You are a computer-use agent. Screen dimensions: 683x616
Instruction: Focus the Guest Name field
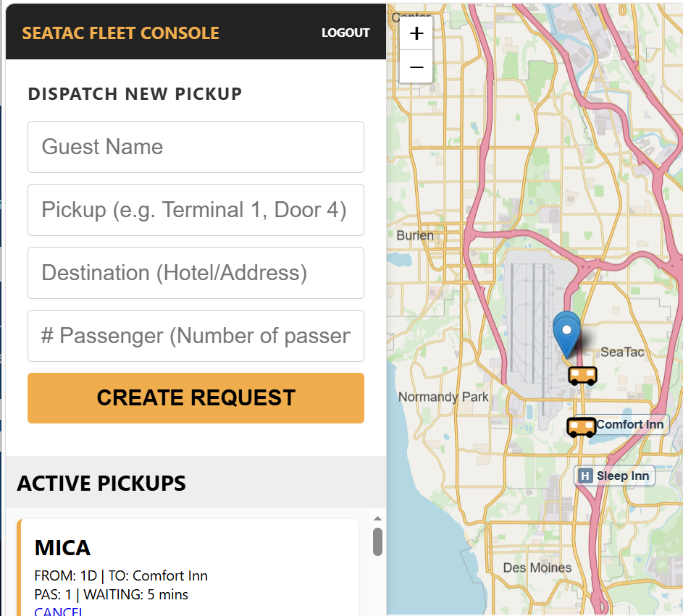coord(196,147)
